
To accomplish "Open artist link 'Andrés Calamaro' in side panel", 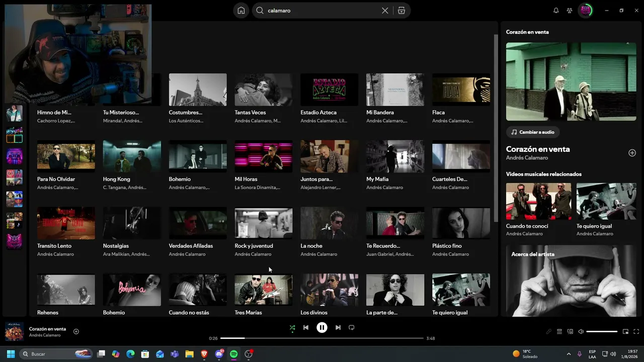I will (527, 158).
